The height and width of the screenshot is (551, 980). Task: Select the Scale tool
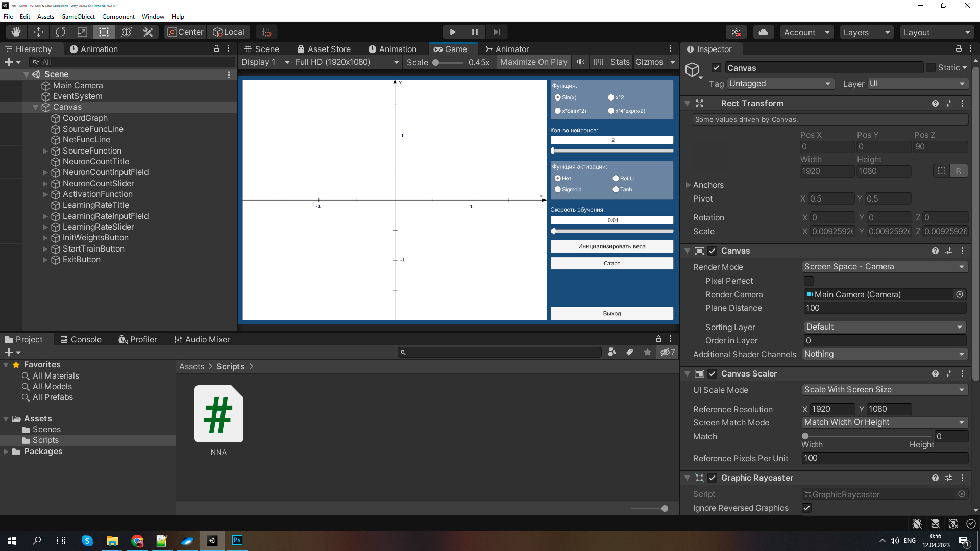click(82, 32)
